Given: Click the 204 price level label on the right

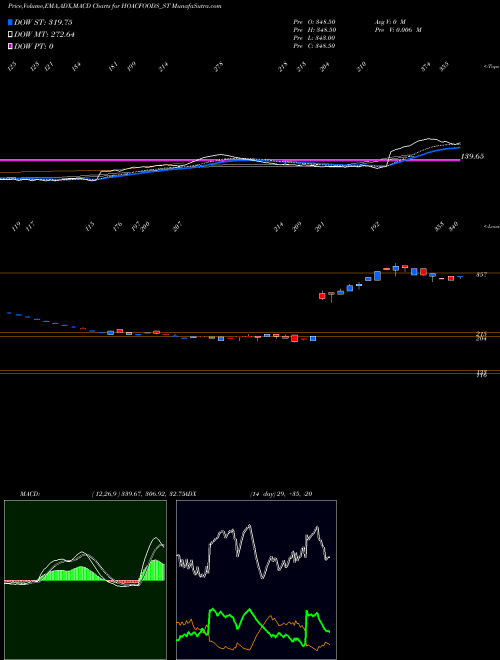Looking at the screenshot, I should (481, 338).
